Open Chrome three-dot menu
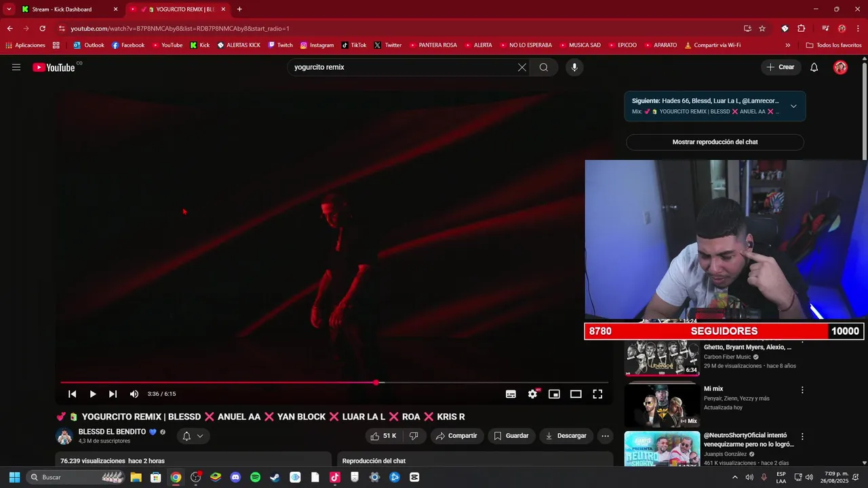The image size is (868, 488). coord(858,28)
